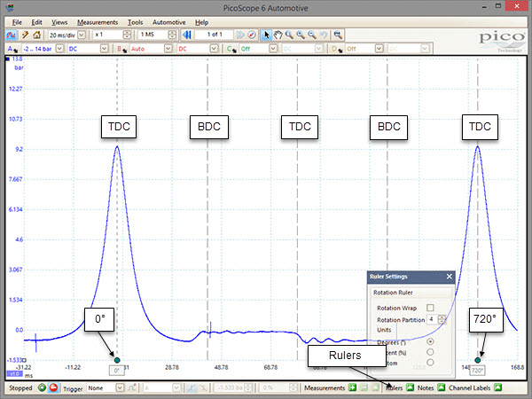Open channel D options button
Image resolution: width=532 pixels, height=399 pixels.
338,49
